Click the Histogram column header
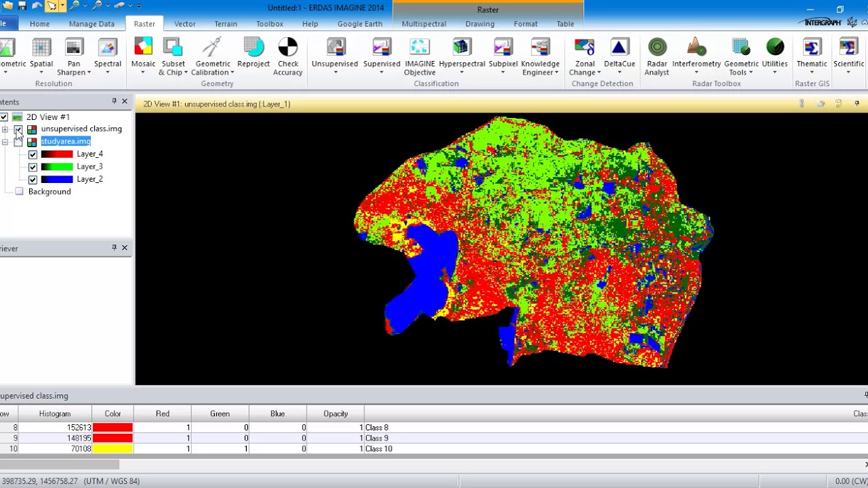This screenshot has height=488, width=868. (x=55, y=413)
